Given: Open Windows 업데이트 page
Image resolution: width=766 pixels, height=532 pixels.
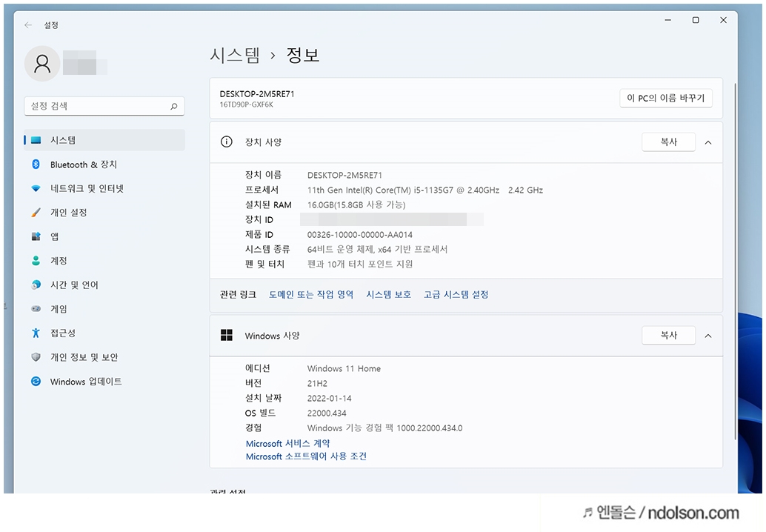Looking at the screenshot, I should 104,381.
